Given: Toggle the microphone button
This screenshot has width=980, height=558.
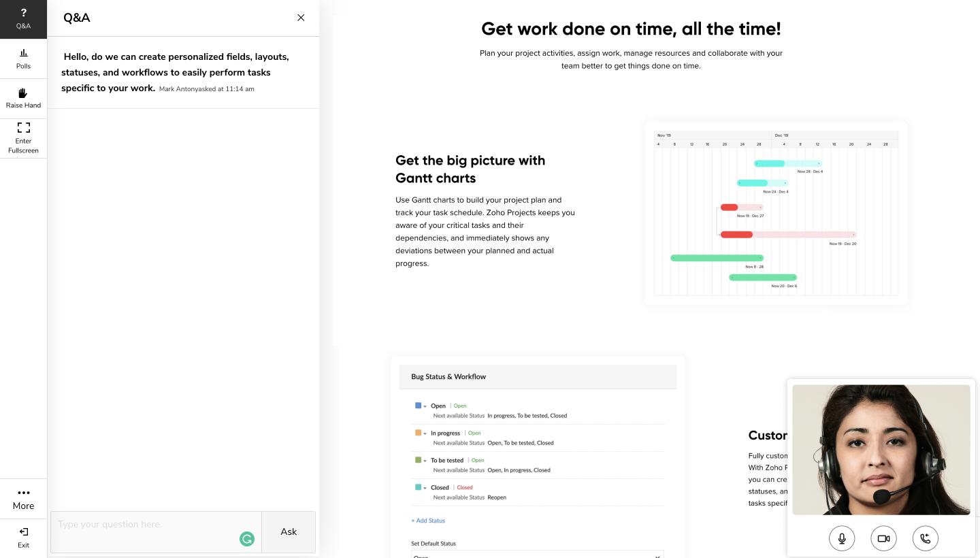Looking at the screenshot, I should (x=842, y=538).
